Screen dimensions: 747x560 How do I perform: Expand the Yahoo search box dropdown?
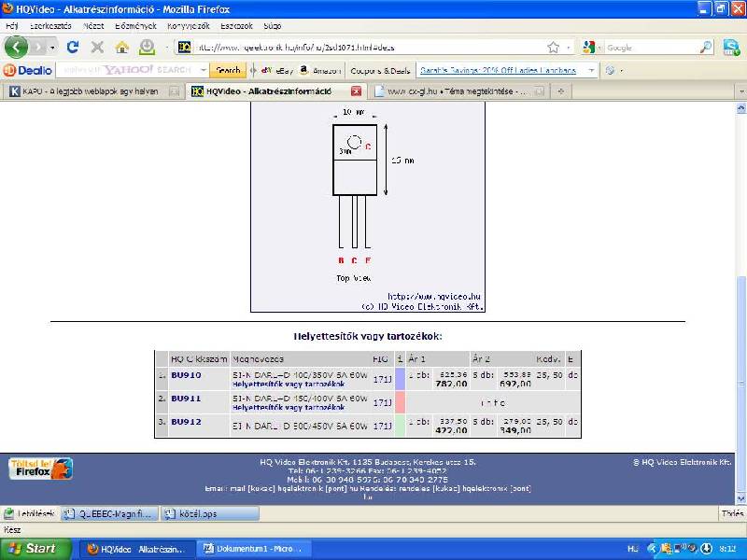[203, 70]
